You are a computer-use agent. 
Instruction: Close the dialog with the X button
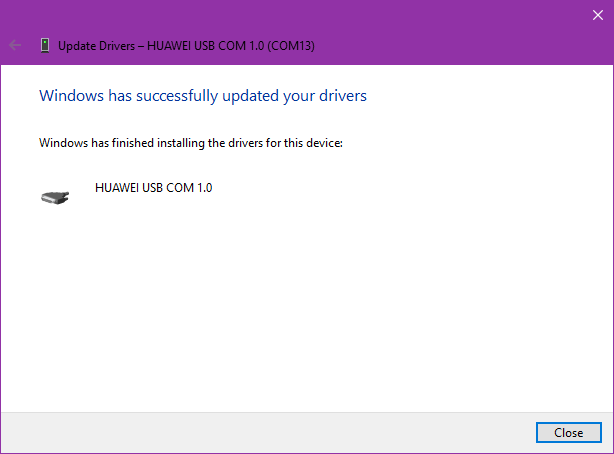point(598,15)
